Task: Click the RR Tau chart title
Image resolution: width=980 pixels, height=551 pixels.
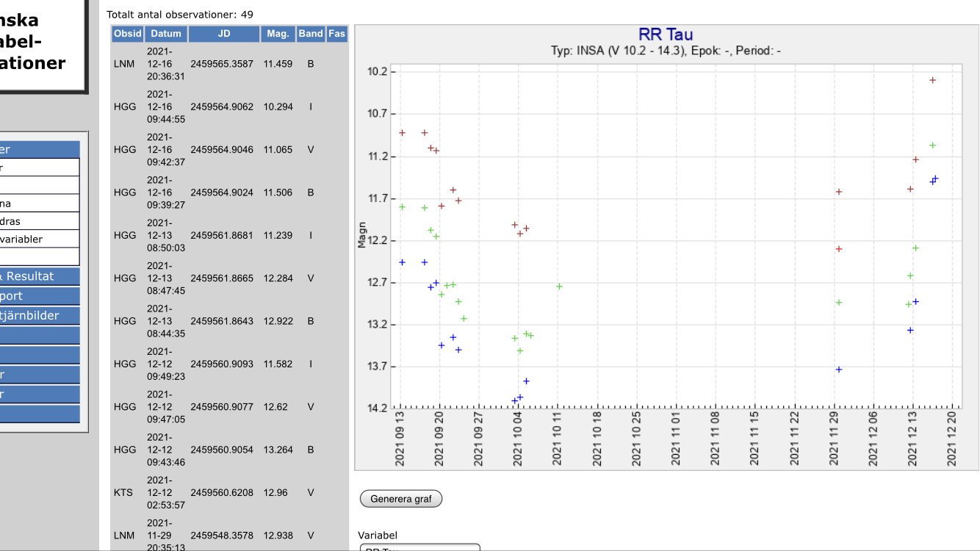Action: pos(666,35)
